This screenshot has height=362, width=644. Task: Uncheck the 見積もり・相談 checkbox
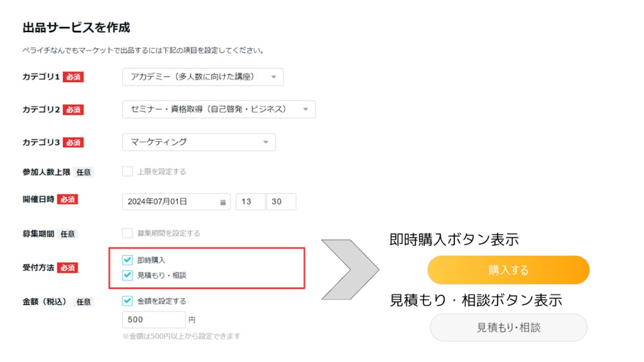[128, 275]
